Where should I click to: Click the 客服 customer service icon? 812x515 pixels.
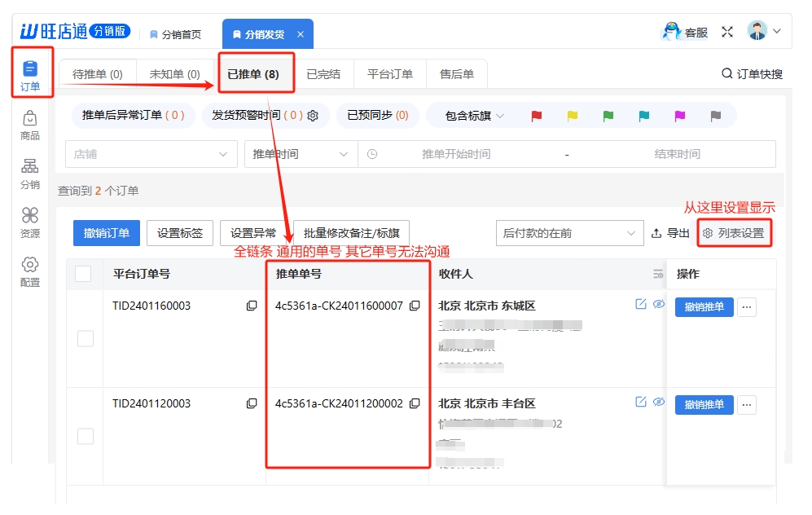pos(672,32)
